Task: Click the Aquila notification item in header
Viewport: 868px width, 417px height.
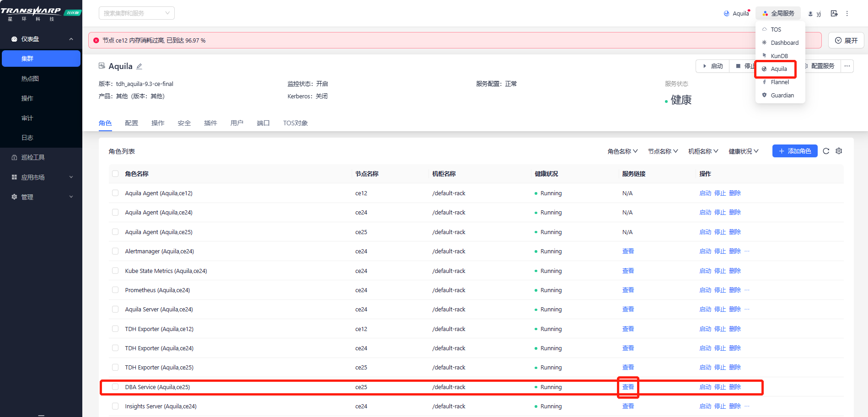Action: pyautogui.click(x=737, y=13)
